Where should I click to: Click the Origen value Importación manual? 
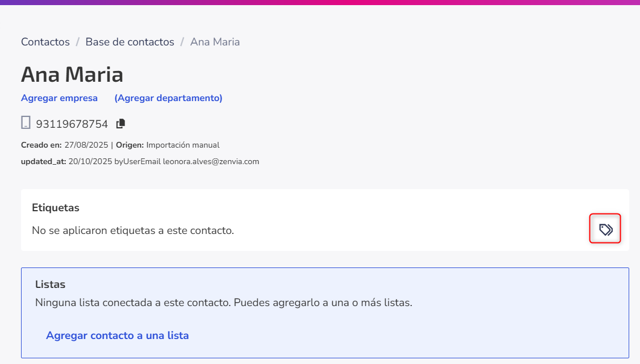pos(183,145)
